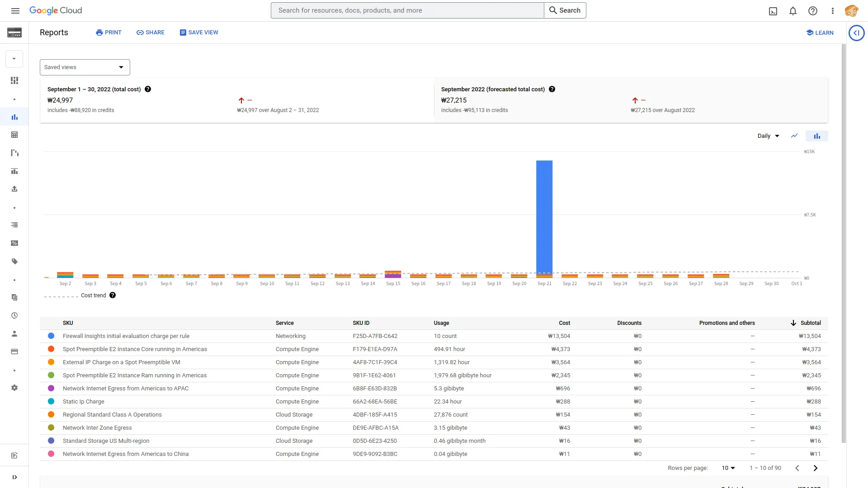Go to previous page of table rows

797,468
